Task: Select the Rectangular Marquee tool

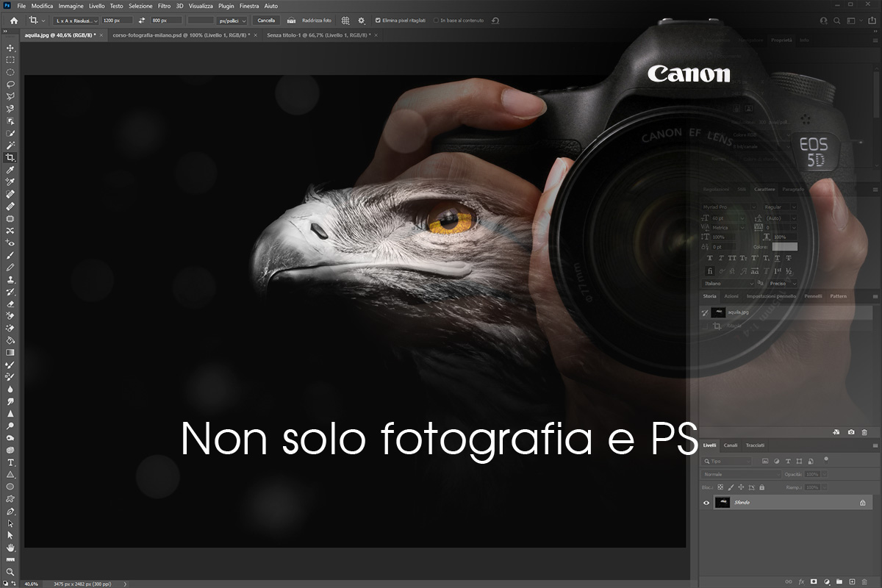Action: click(10, 60)
